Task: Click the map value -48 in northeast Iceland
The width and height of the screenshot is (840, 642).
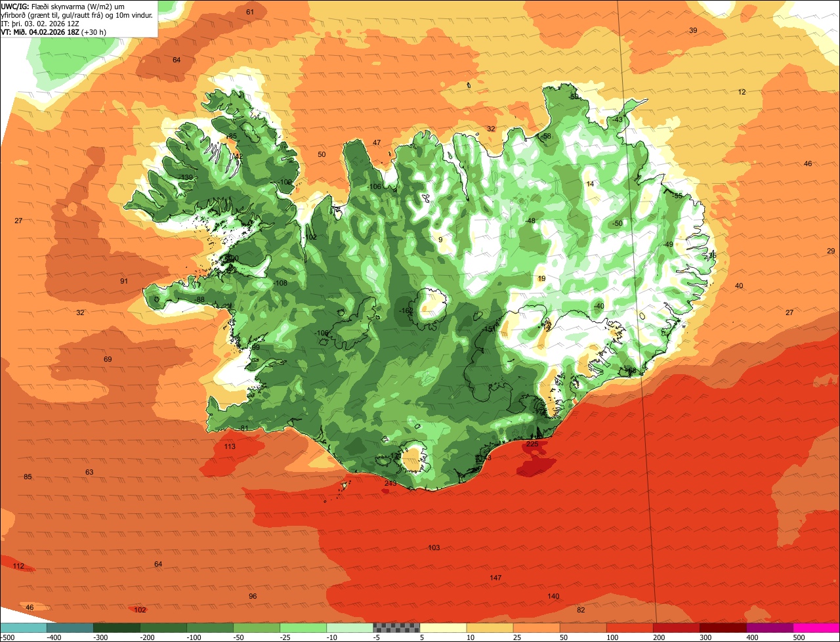Action: click(x=530, y=221)
